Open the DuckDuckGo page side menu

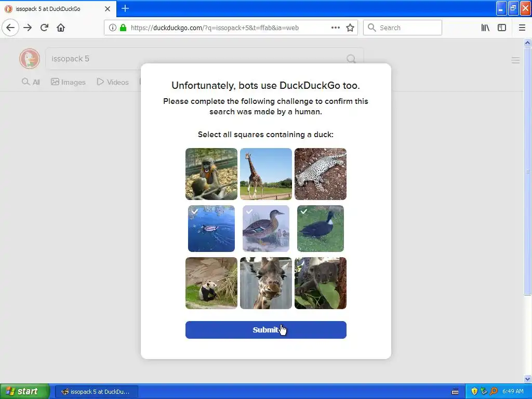point(515,60)
